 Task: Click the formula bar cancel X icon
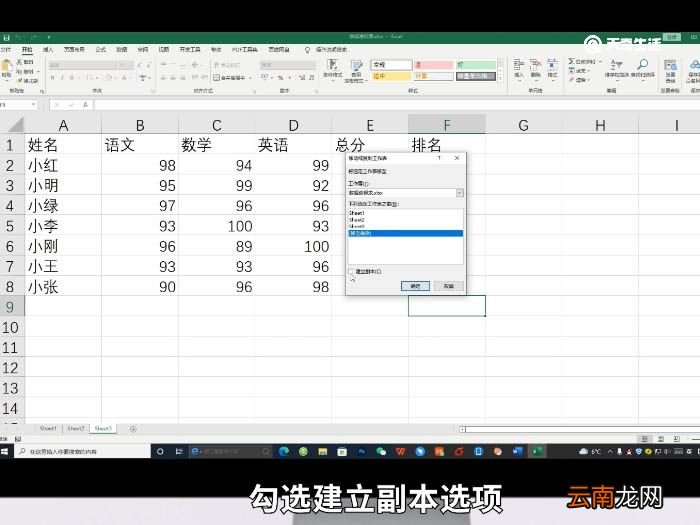57,105
